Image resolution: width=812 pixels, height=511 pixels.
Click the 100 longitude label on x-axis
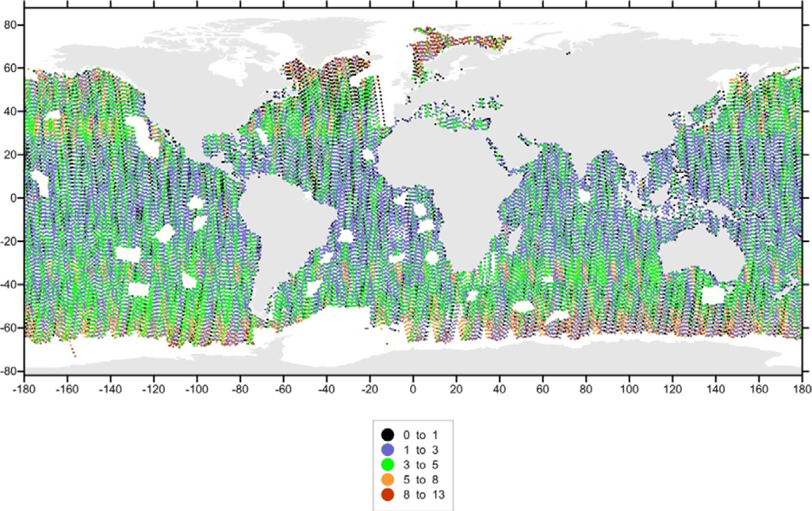[629, 390]
